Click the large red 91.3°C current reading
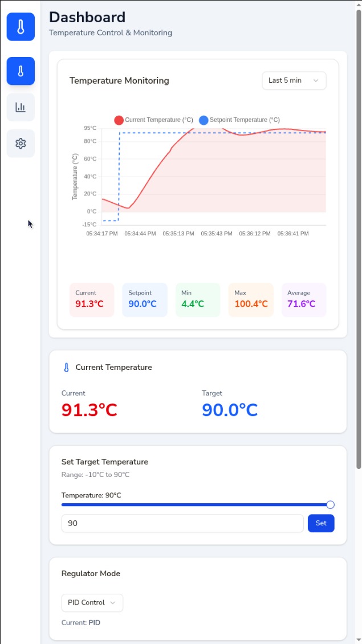362x644 pixels. click(90, 410)
